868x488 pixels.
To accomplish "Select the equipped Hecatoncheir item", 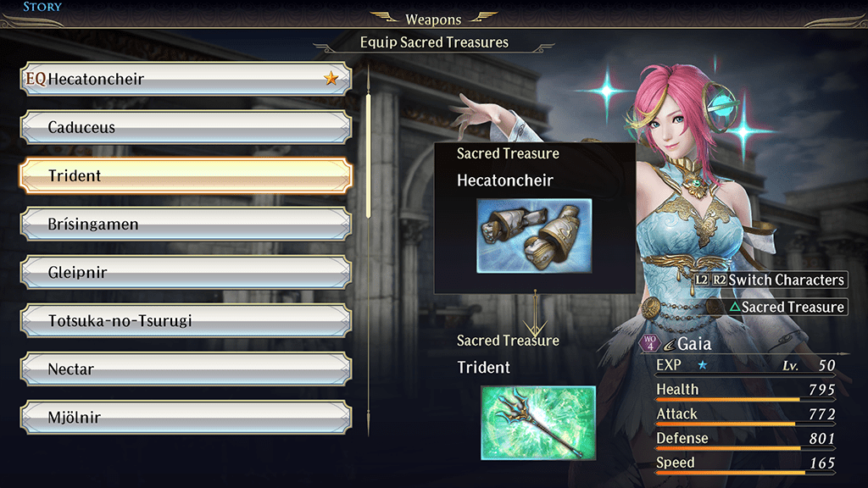I will 186,79.
